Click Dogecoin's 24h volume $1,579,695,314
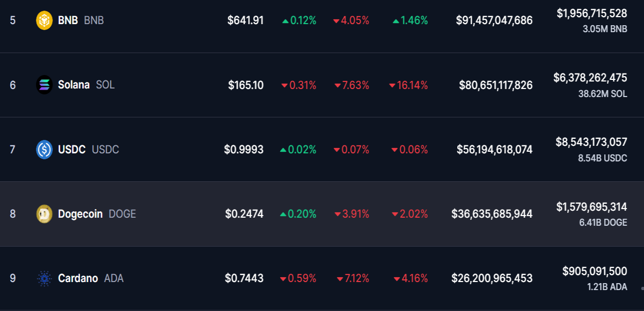This screenshot has height=311, width=644. (x=591, y=207)
